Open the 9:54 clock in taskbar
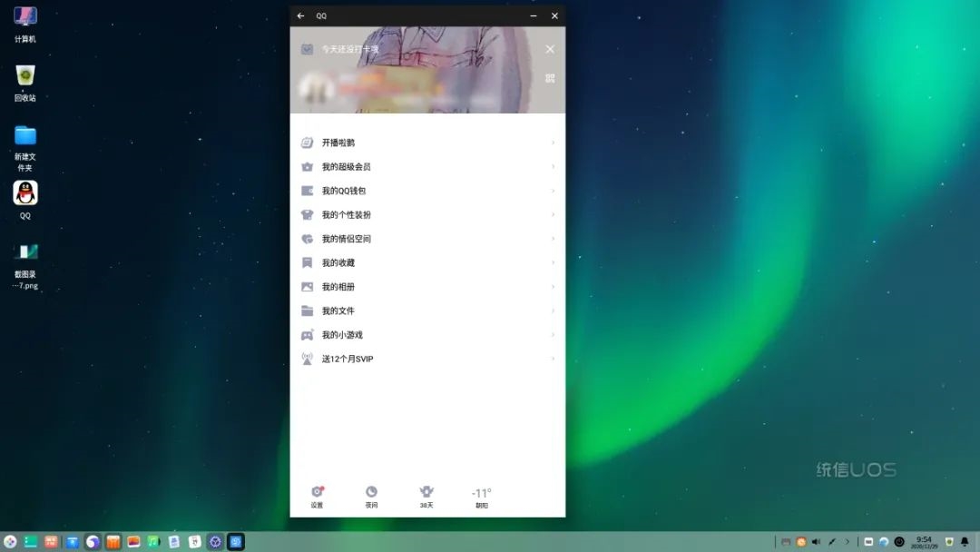 925,541
